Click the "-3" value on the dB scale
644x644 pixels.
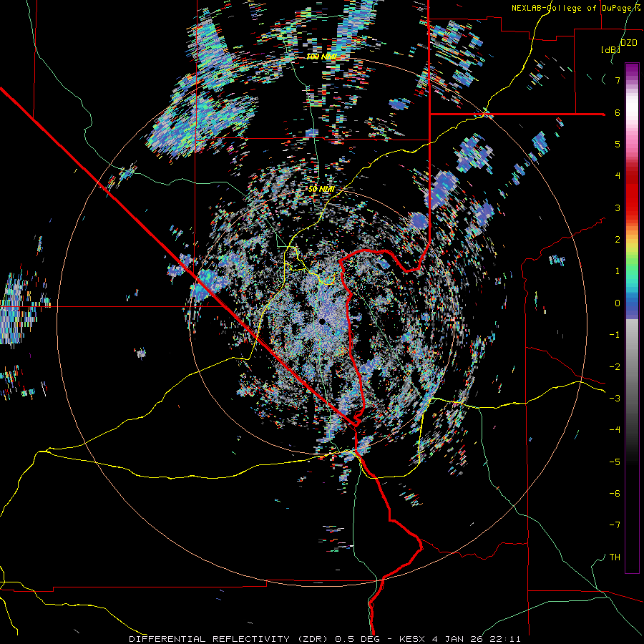[x=615, y=399]
